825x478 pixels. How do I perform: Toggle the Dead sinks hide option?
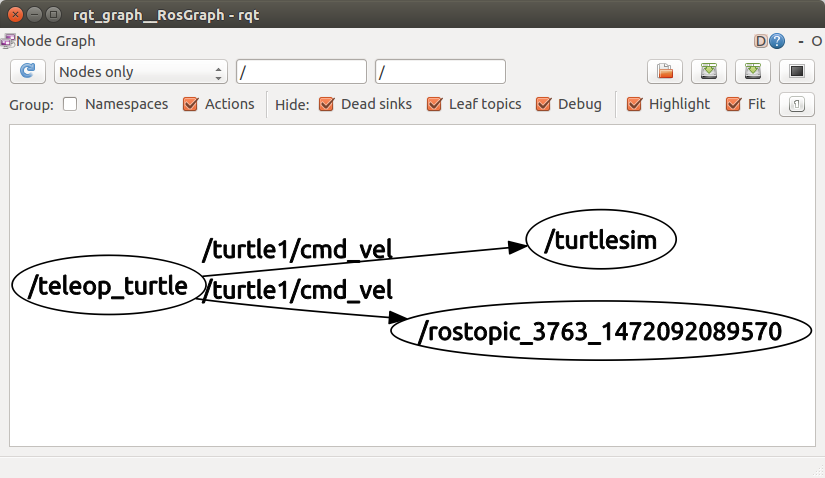tap(326, 104)
